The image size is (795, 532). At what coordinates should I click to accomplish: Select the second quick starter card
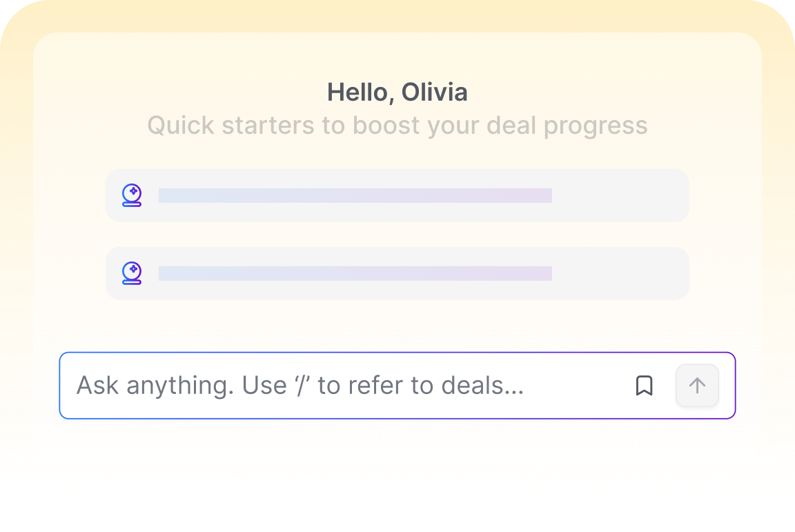click(x=397, y=273)
